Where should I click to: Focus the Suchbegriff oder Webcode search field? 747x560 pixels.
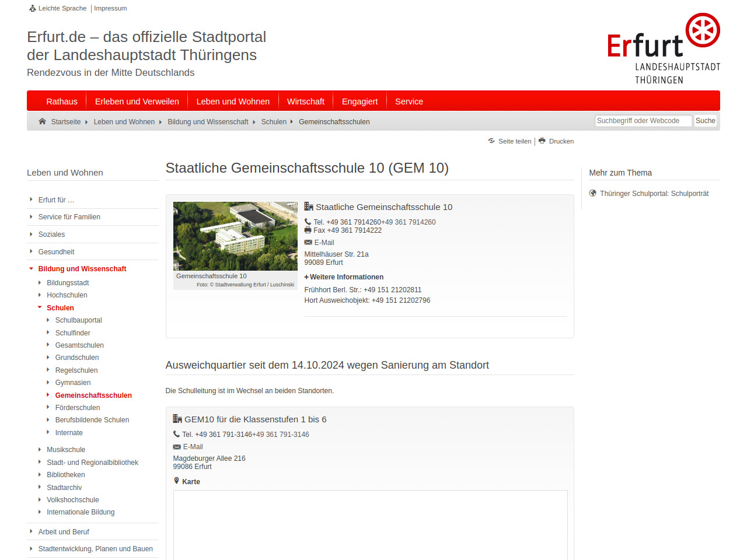pyautogui.click(x=643, y=121)
